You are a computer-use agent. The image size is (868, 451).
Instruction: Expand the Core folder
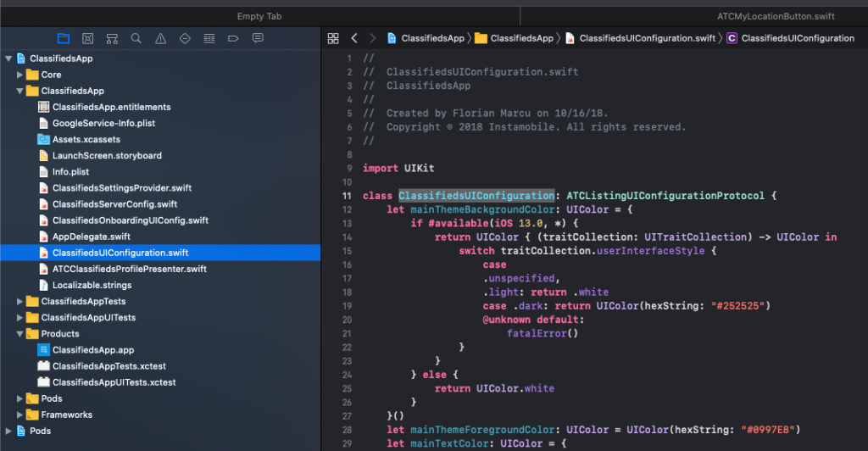[20, 75]
